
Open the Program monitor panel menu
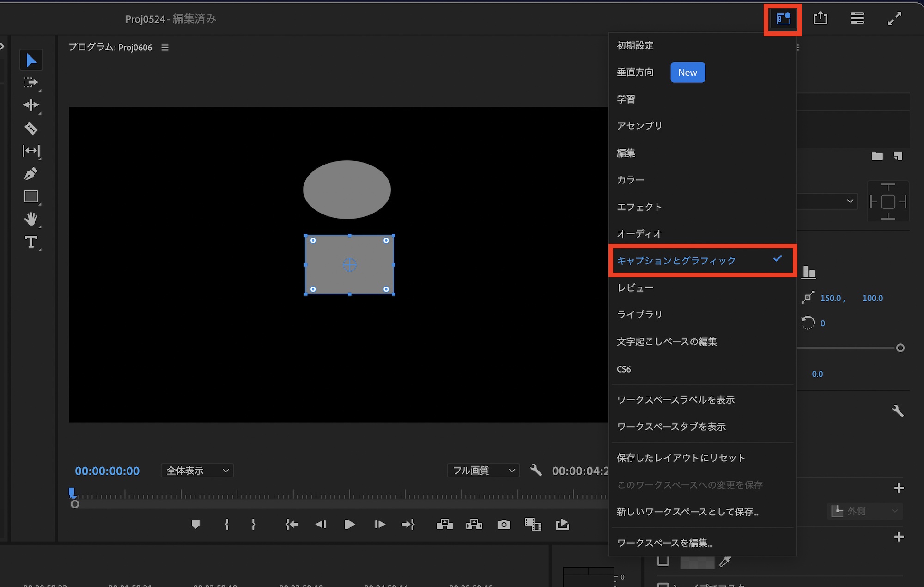point(165,48)
